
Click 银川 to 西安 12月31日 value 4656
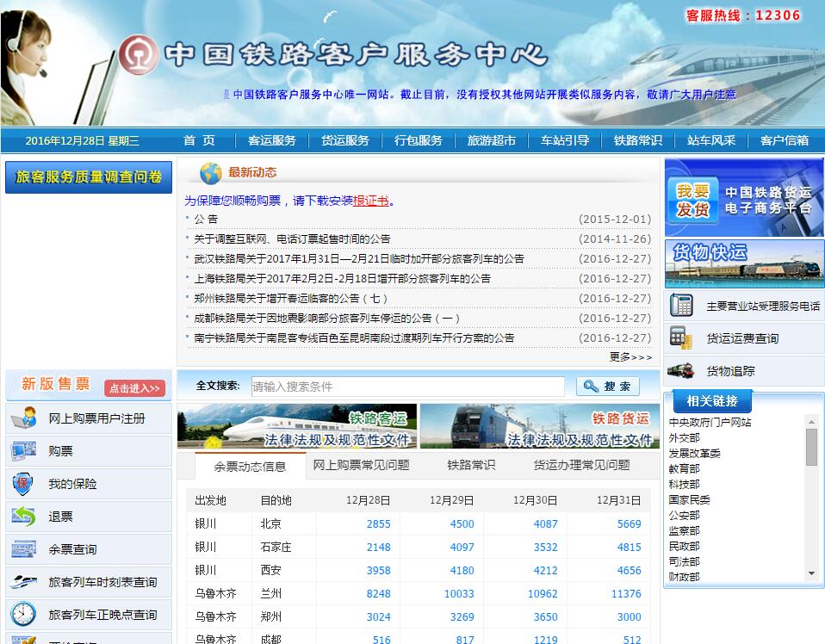629,570
